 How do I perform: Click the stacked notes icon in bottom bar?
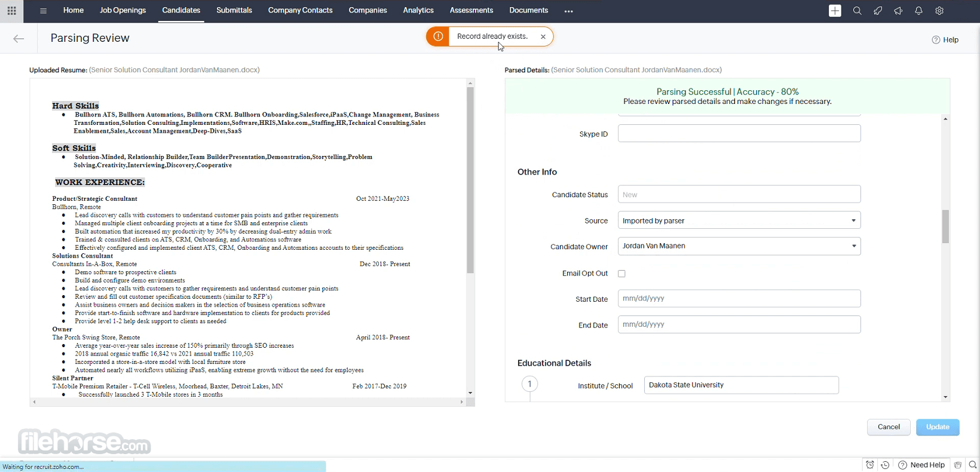[x=958, y=465]
